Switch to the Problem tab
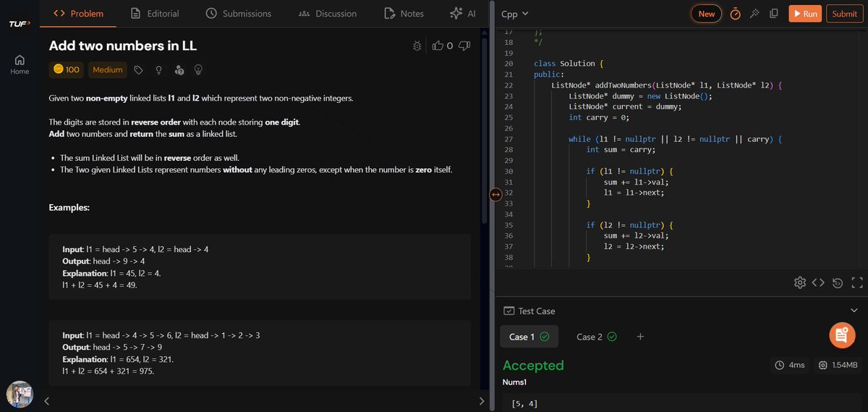The height and width of the screenshot is (412, 868). coord(79,14)
